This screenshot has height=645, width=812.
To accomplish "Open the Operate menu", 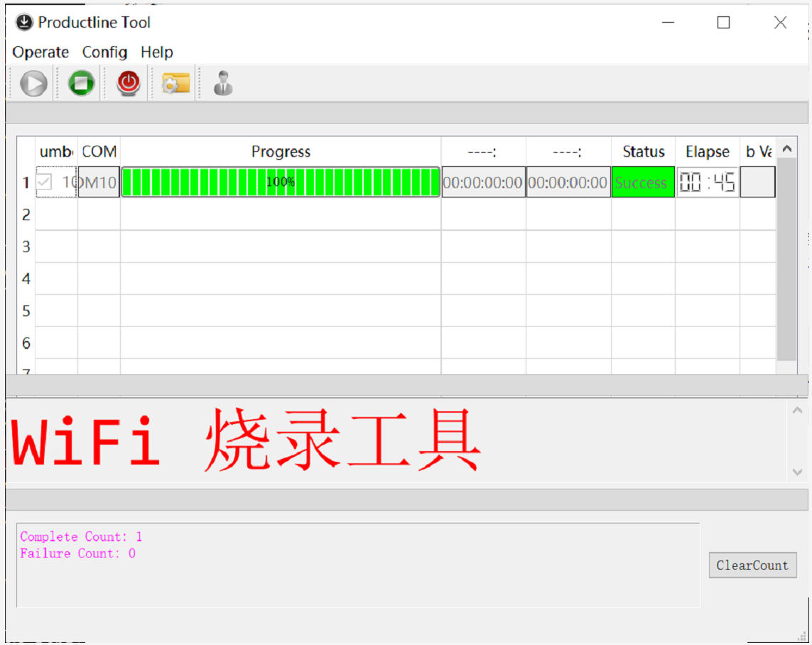I will [x=40, y=53].
